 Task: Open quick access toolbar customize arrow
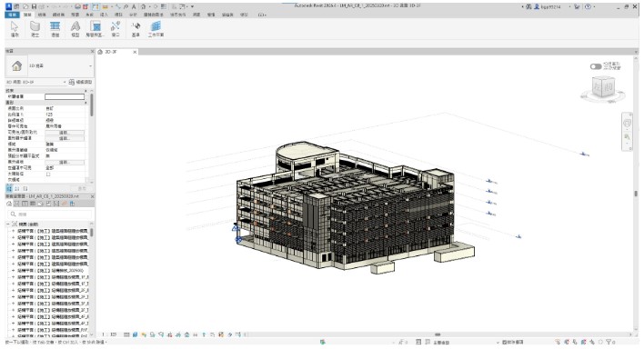click(192, 6)
